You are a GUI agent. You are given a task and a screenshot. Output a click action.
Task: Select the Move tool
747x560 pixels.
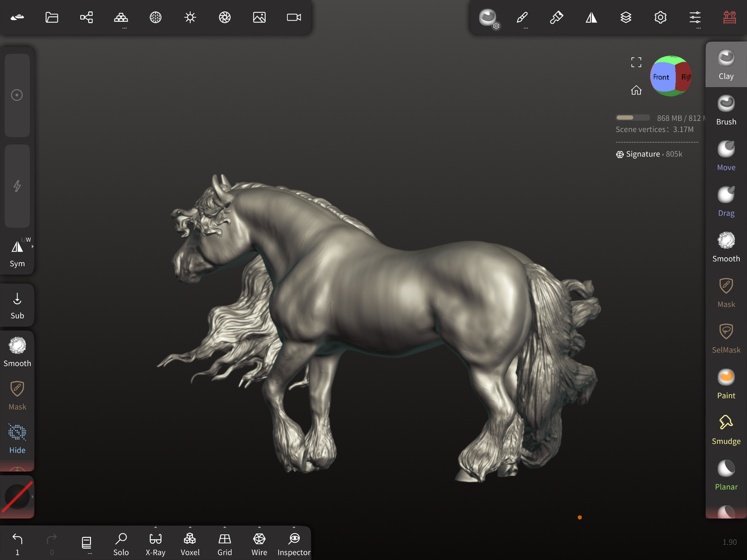tap(726, 155)
